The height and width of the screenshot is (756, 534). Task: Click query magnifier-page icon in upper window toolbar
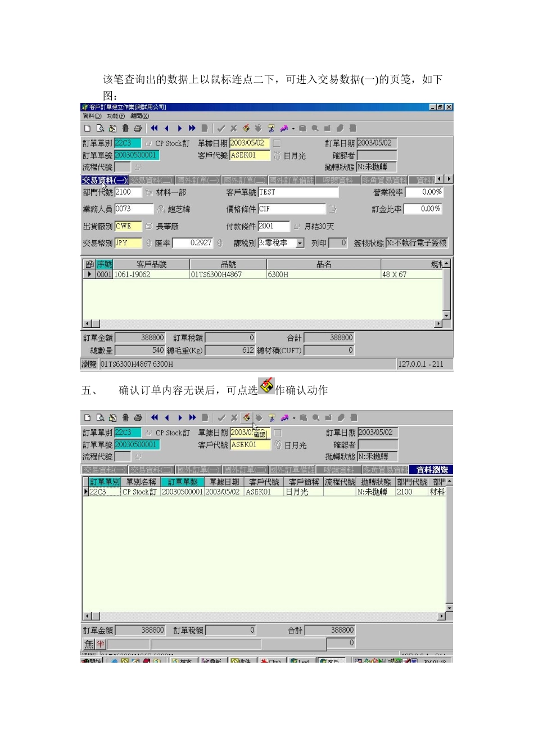point(100,128)
